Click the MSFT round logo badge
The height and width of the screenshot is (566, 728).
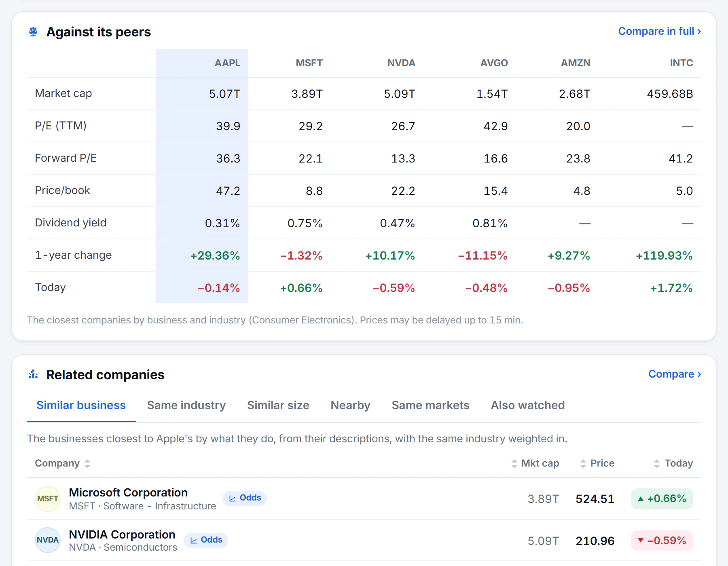pos(48,499)
